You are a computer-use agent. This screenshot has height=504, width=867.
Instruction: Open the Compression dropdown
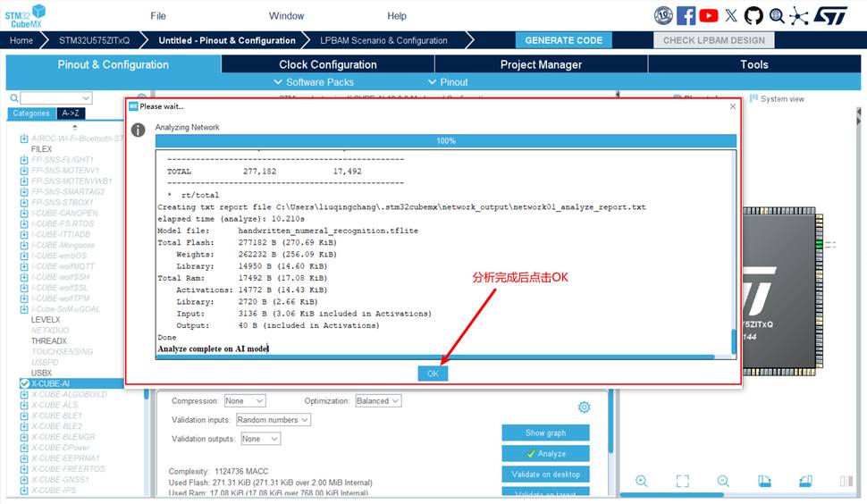245,400
